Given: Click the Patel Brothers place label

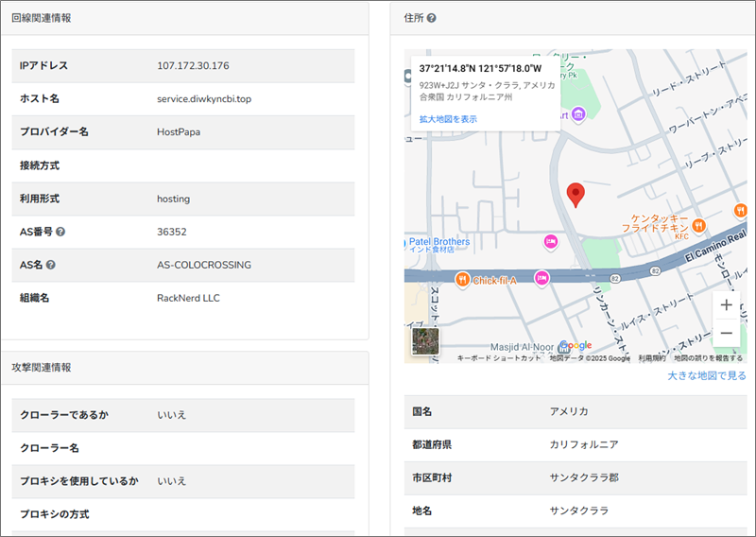Looking at the screenshot, I should (439, 242).
